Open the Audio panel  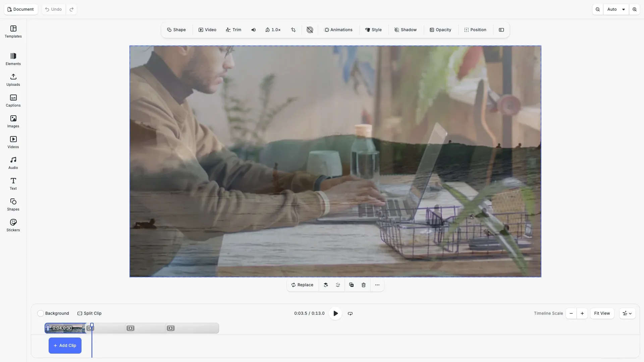[13, 163]
